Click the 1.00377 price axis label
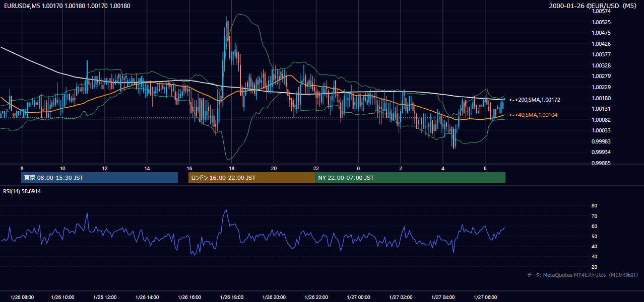This screenshot has height=302, width=644. [x=601, y=54]
